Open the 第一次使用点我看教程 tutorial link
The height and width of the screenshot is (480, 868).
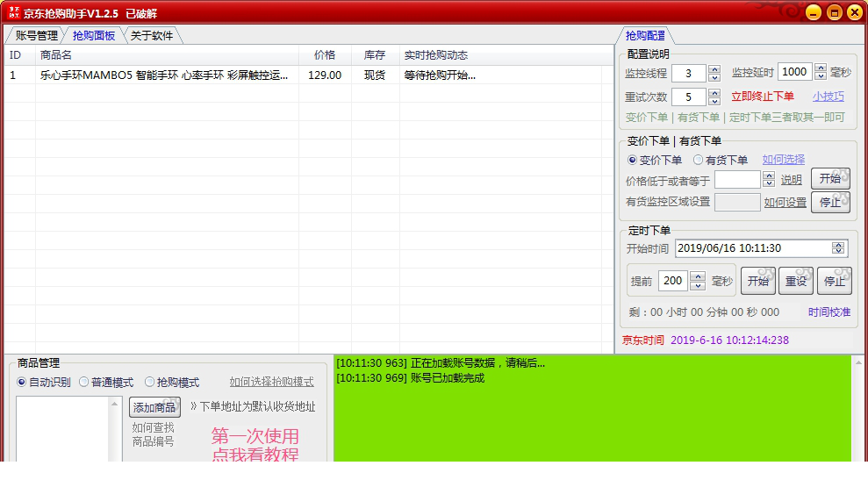255,445
